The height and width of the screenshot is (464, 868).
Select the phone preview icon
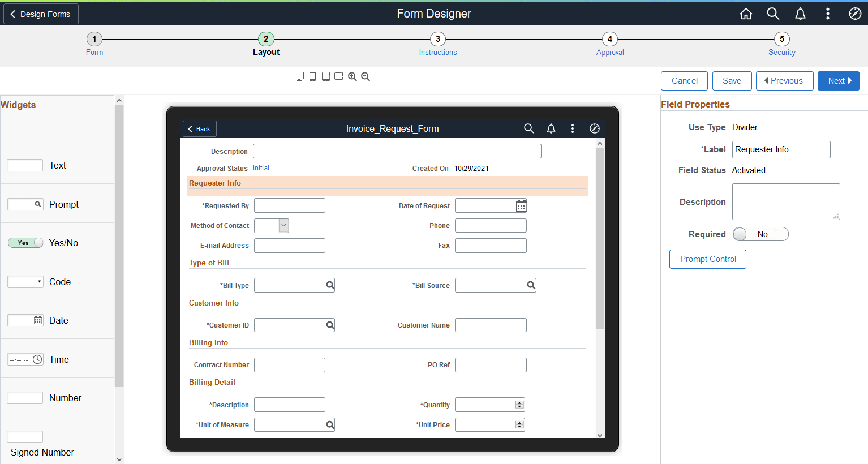[312, 76]
